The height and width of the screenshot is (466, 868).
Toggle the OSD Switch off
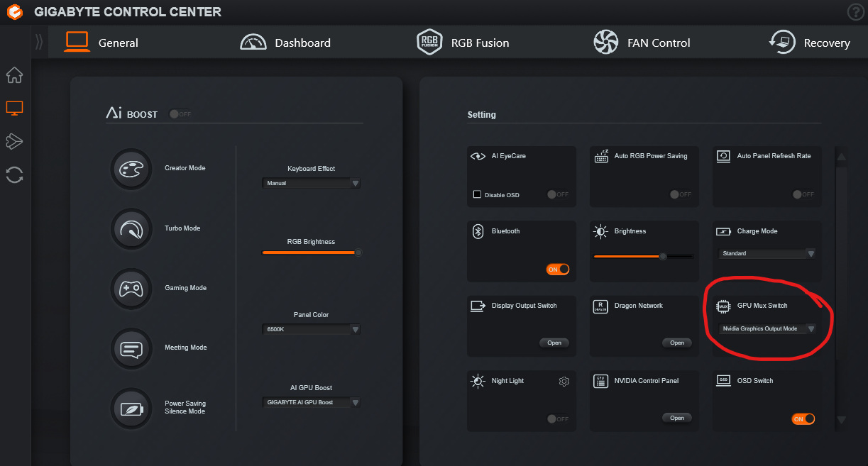[x=803, y=419]
